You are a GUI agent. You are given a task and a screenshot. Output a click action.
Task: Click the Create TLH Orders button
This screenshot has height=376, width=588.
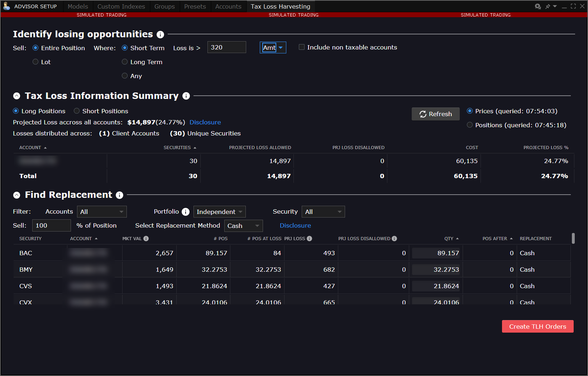click(x=537, y=326)
